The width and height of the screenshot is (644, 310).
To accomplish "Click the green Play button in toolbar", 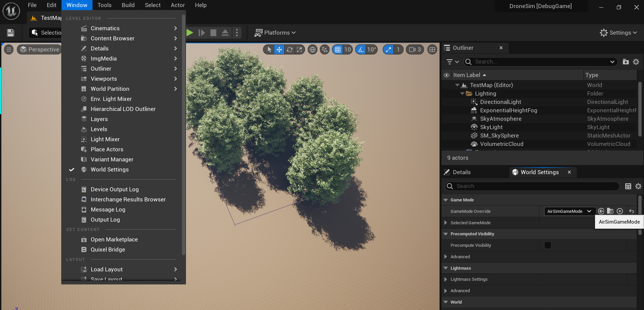I will click(x=190, y=33).
